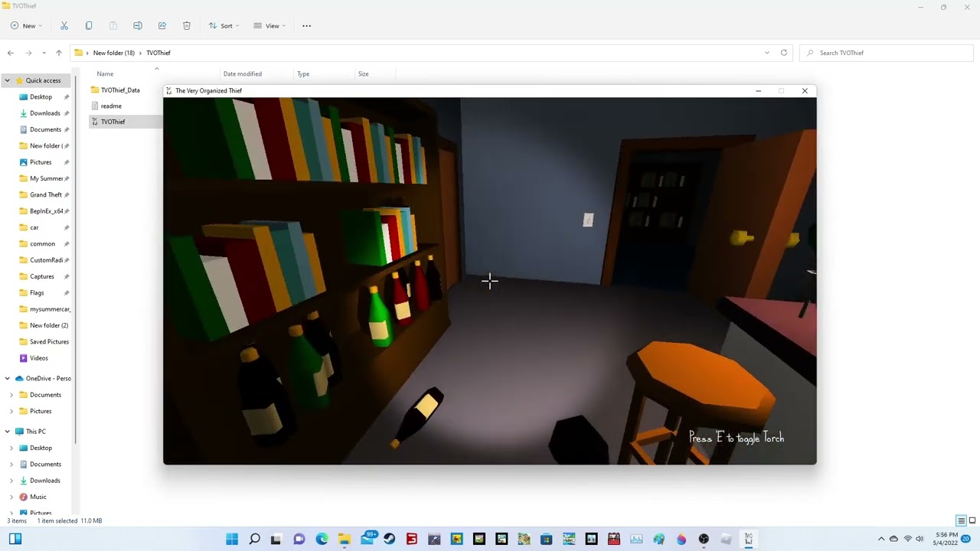Switch to Details view icon in status bar

(x=961, y=521)
